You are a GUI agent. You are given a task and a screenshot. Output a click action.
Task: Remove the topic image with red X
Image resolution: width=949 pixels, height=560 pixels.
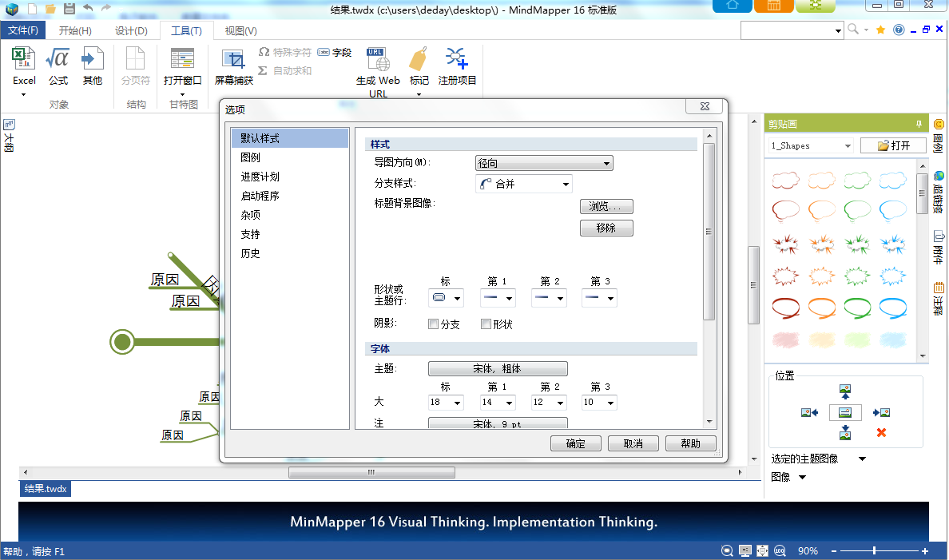[x=881, y=432]
